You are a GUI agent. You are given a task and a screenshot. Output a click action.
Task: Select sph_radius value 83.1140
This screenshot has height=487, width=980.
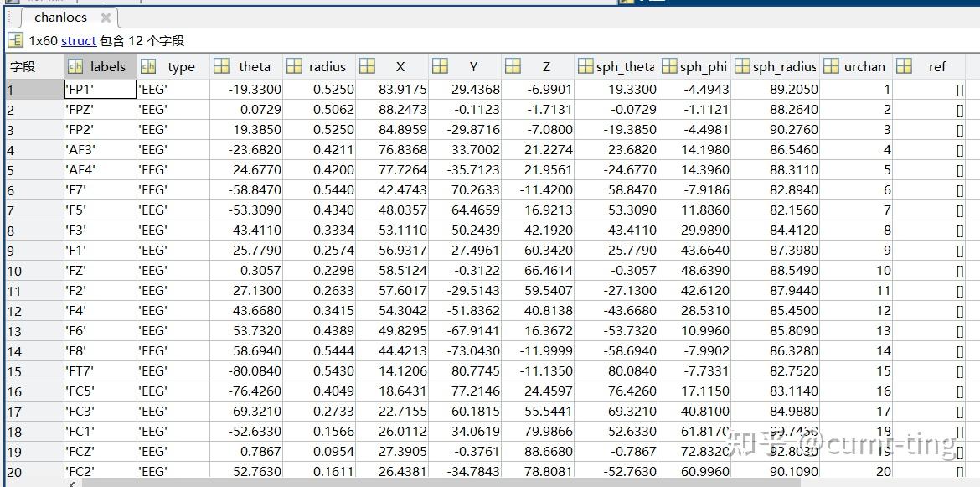pyautogui.click(x=776, y=391)
